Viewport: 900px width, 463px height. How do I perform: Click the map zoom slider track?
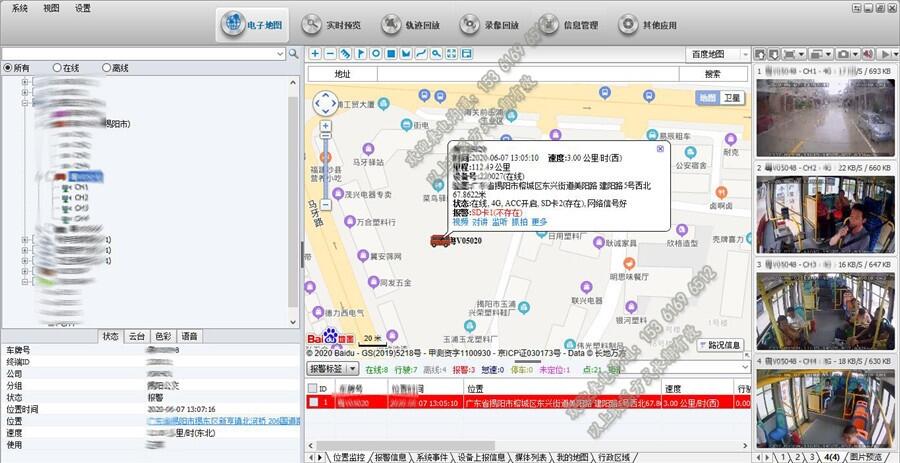click(326, 168)
